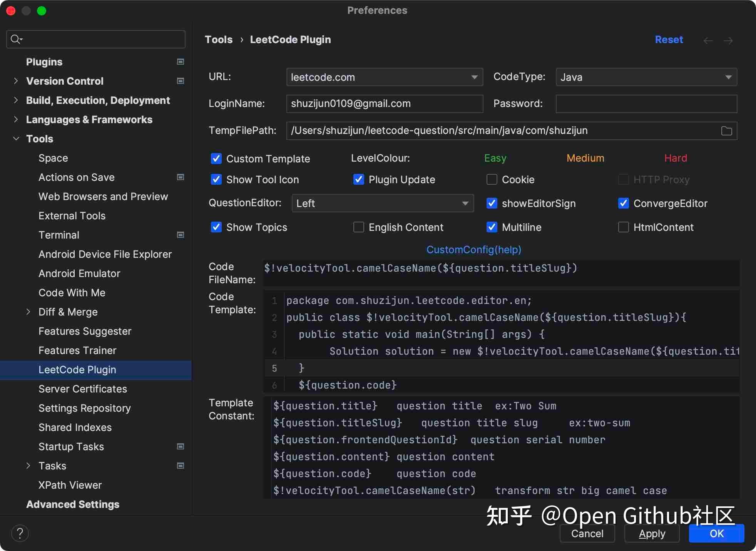The image size is (756, 551).
Task: Click the settings icon beside Version Control
Action: pyautogui.click(x=180, y=81)
